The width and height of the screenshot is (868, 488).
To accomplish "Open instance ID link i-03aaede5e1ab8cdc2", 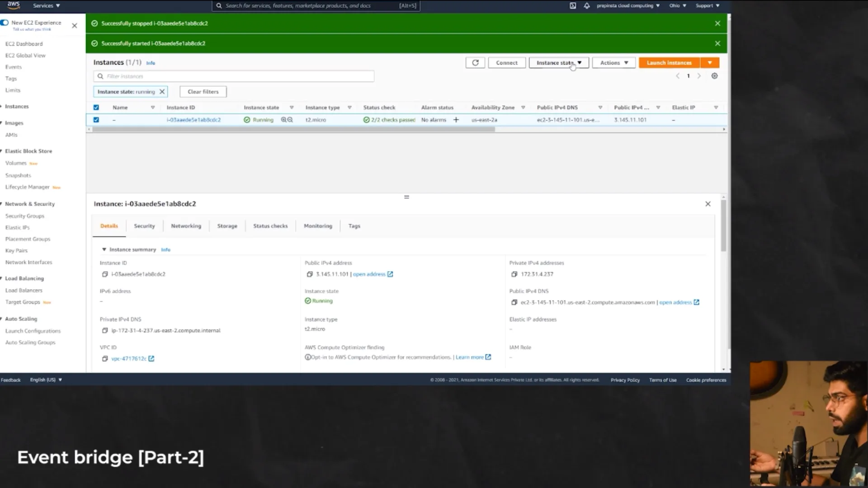I will 193,120.
